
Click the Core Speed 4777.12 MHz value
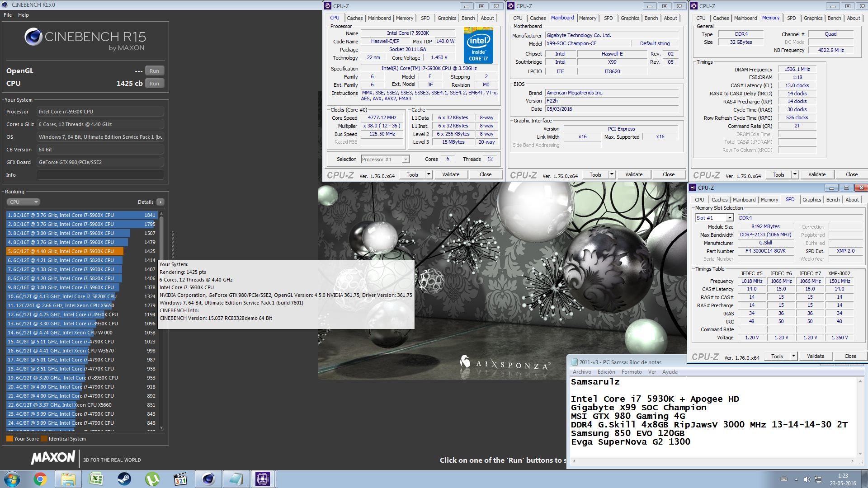(382, 117)
